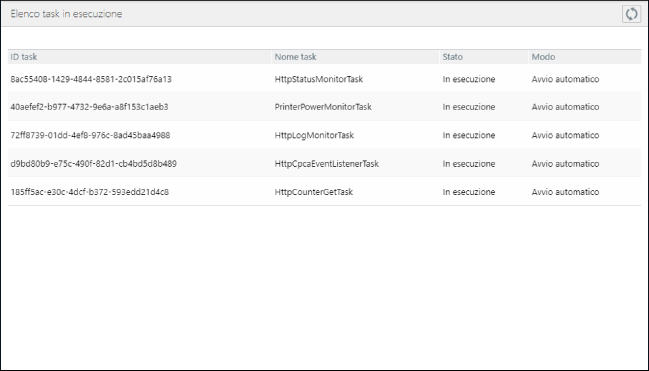Click In esecuzione status for HttpCpcaEventListenerTask
The image size is (649, 371).
click(469, 164)
